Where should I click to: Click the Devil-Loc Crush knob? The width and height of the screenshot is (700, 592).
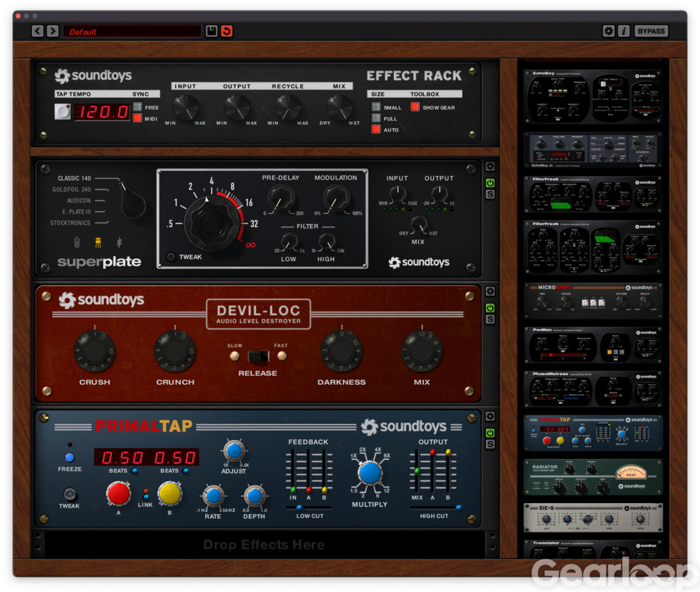pyautogui.click(x=94, y=351)
